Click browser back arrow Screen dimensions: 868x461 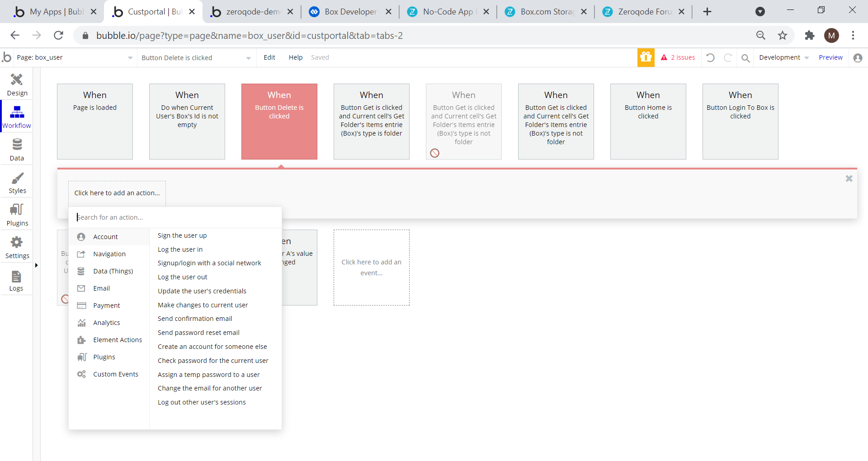click(15, 35)
